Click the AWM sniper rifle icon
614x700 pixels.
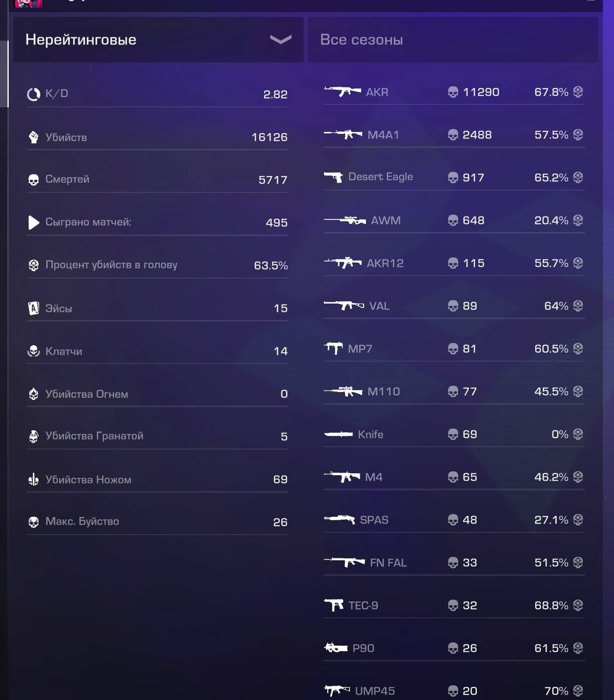345,220
